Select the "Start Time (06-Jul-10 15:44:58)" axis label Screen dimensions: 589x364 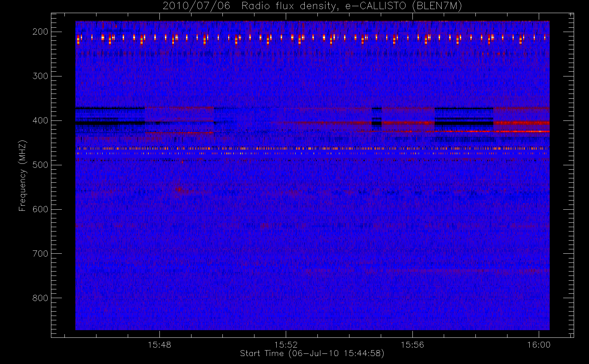click(x=312, y=353)
